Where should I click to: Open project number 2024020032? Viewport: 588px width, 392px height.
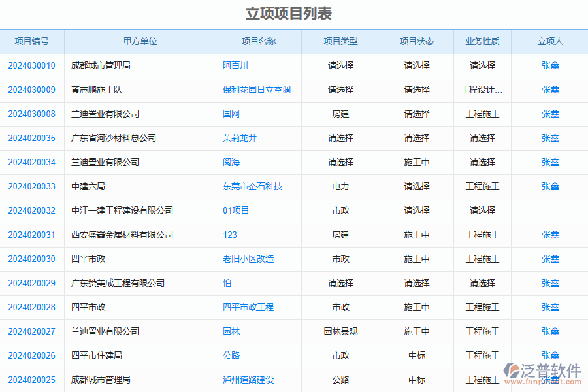point(32,211)
